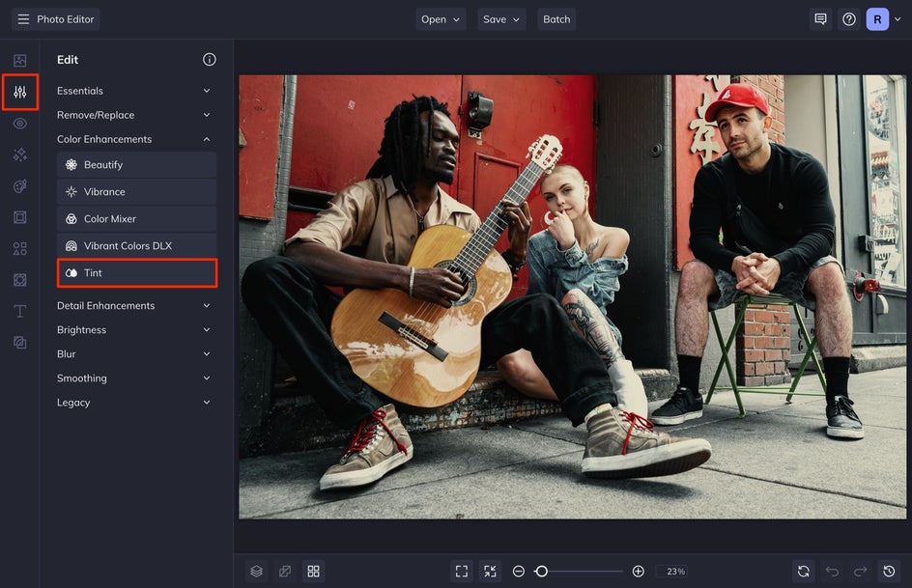This screenshot has width=912, height=588.
Task: Open the Text tool sidebar icon
Action: 19,312
